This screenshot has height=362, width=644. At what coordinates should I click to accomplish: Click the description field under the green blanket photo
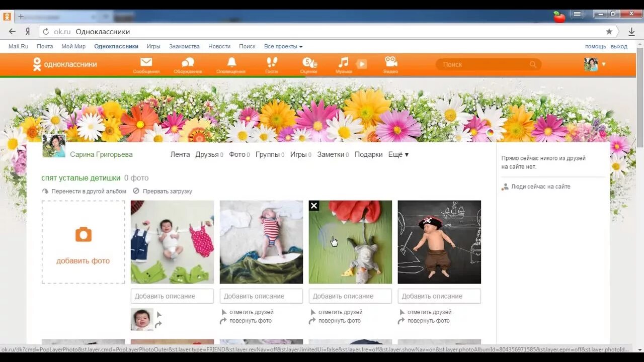click(x=350, y=296)
